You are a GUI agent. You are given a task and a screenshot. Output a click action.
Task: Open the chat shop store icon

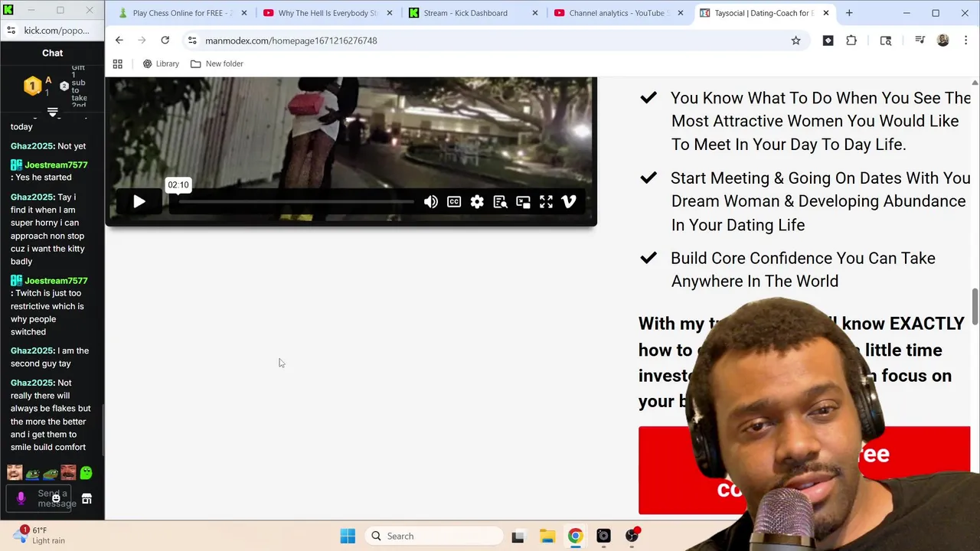click(x=87, y=499)
